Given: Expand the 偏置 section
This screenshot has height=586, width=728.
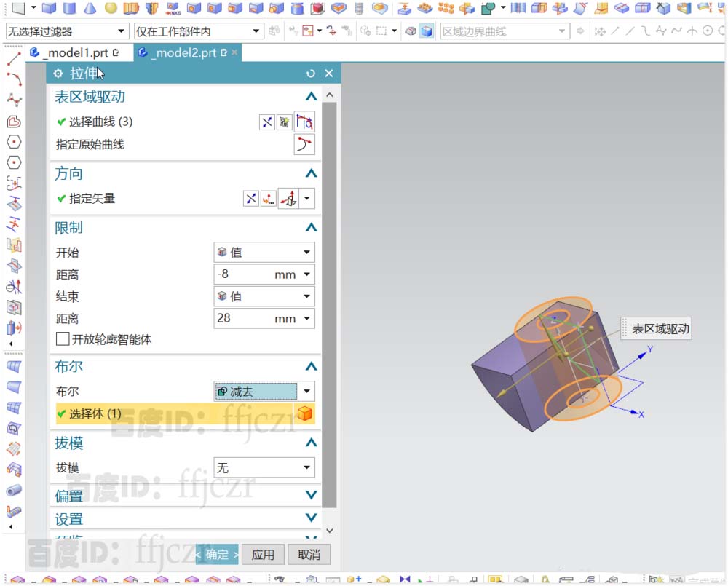Looking at the screenshot, I should click(x=311, y=496).
